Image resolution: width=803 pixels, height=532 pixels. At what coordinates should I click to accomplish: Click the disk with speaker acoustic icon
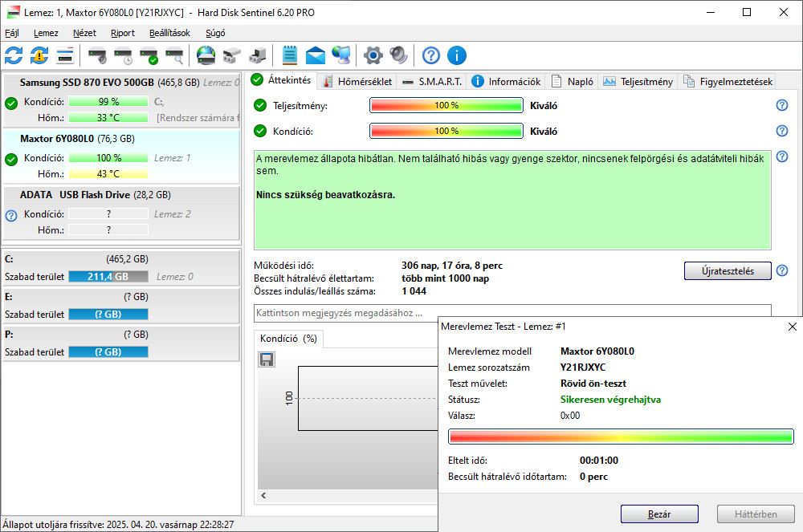97,55
